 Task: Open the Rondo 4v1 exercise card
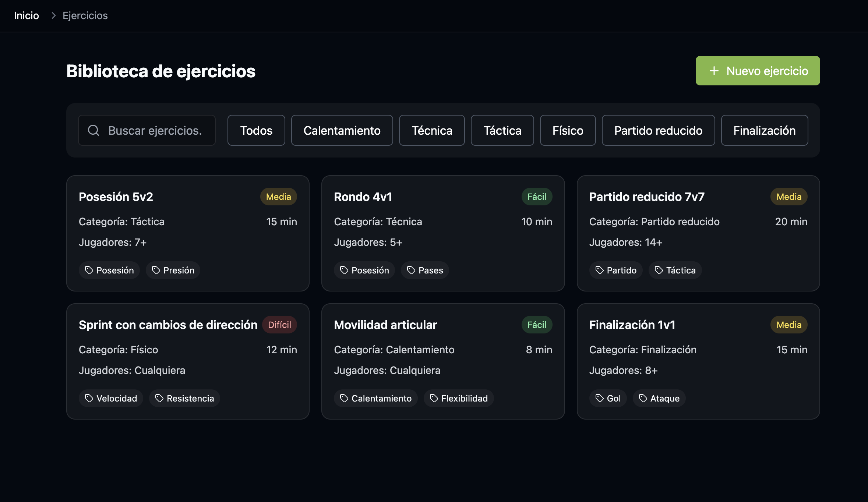(443, 233)
